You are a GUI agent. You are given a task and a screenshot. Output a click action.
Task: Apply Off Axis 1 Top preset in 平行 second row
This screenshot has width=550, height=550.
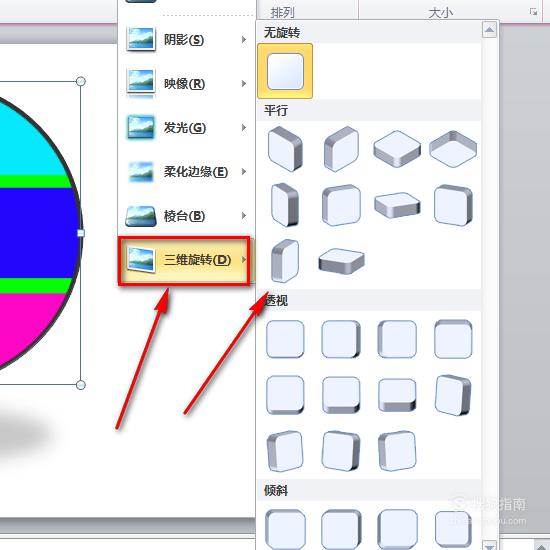397,205
